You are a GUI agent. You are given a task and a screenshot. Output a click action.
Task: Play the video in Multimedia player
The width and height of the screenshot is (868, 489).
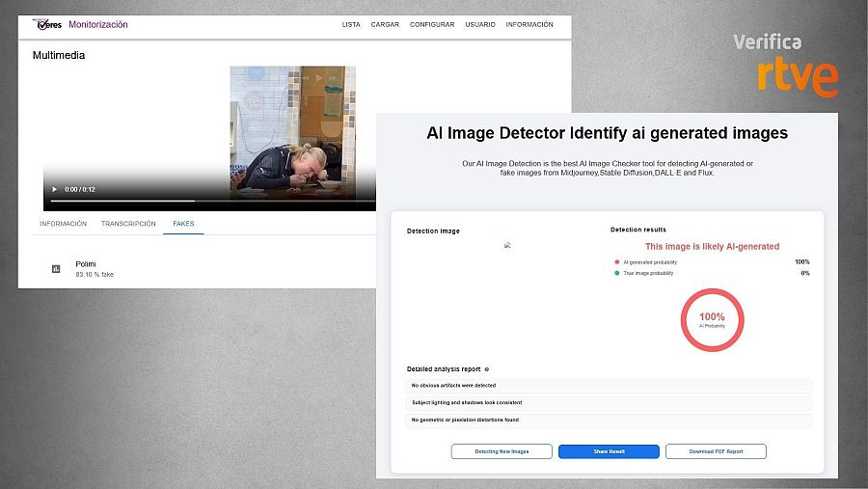point(54,189)
